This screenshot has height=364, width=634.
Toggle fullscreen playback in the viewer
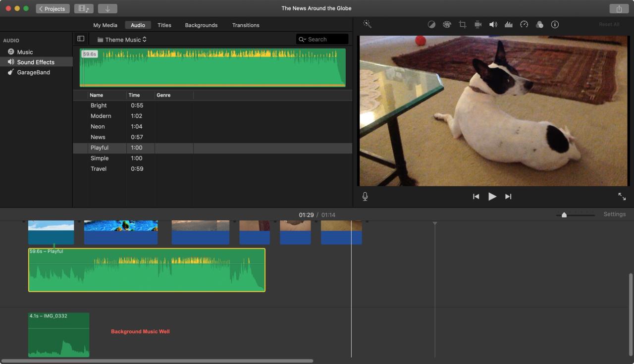tap(622, 197)
